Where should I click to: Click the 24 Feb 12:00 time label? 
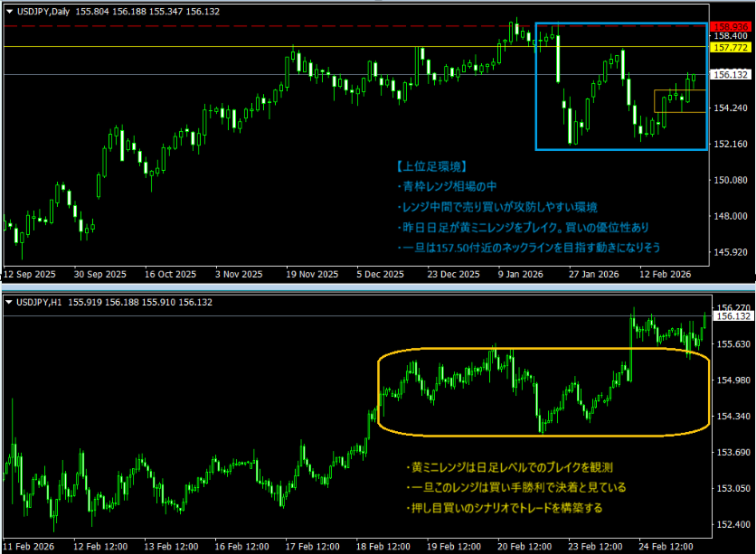666,547
